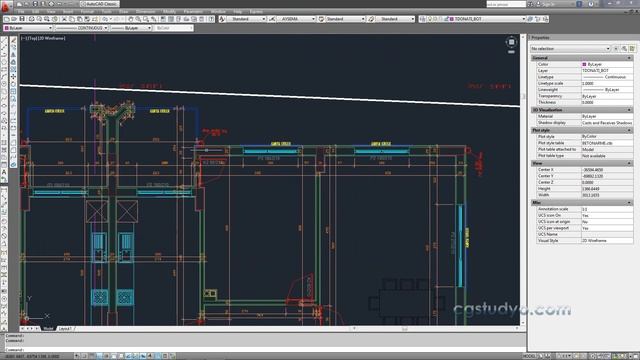Select the Zoom Window tool
Image resolution: width=640 pixels, height=360 pixels.
click(146, 19)
